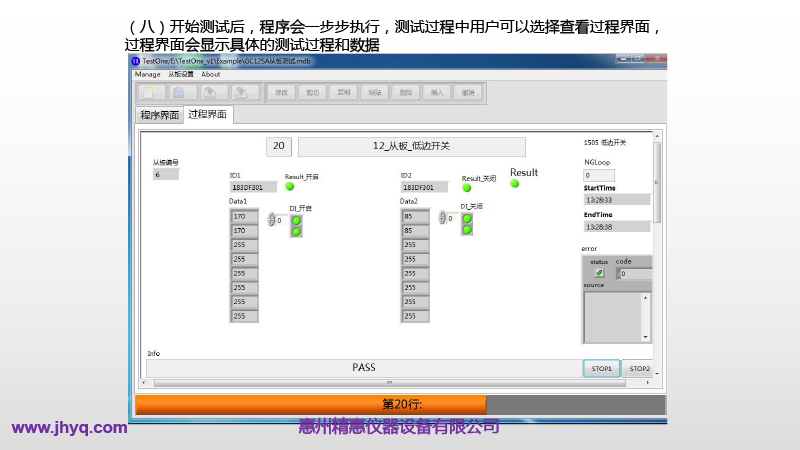Open the 从板设置 menu

[181, 74]
